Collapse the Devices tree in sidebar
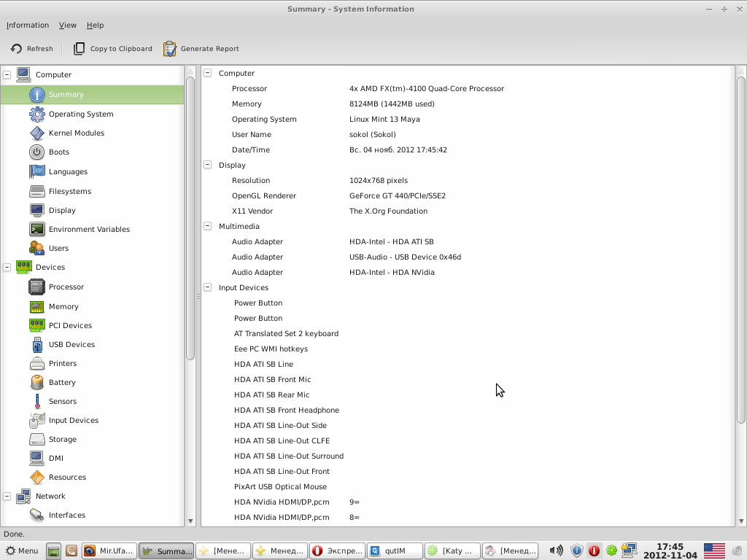Viewport: 747px width, 560px height. (7, 268)
